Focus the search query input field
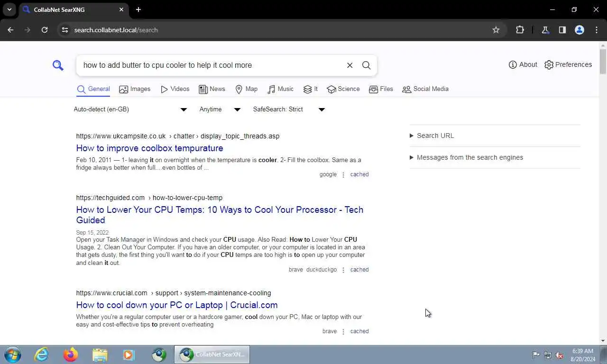The height and width of the screenshot is (364, 607). 211,65
